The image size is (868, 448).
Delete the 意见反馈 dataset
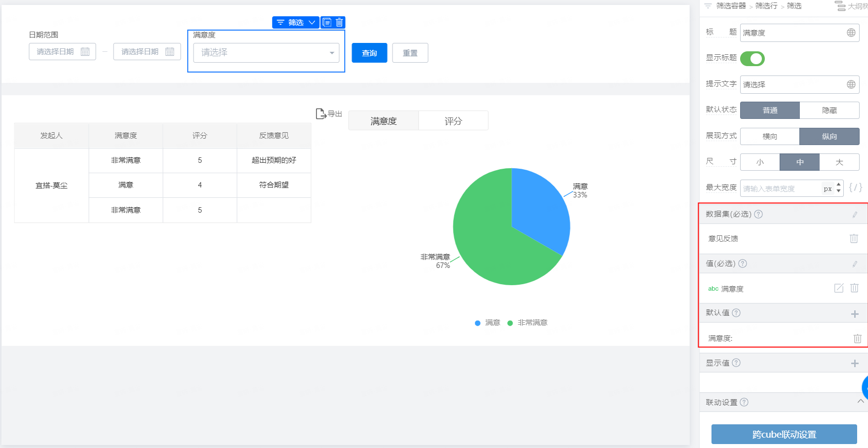coord(854,238)
